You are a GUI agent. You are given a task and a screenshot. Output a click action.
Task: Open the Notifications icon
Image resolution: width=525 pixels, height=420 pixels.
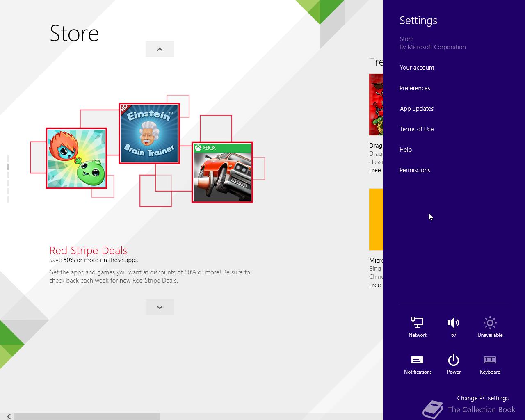[x=418, y=364]
